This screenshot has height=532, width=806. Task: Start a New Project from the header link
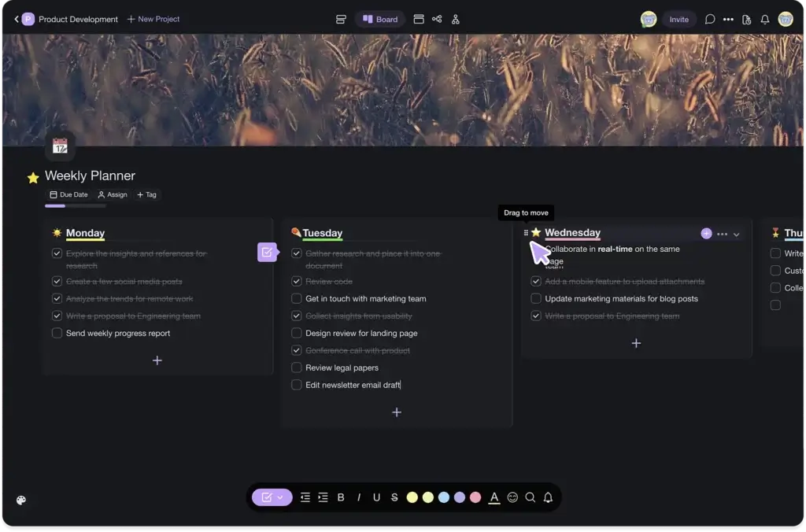[x=153, y=18]
